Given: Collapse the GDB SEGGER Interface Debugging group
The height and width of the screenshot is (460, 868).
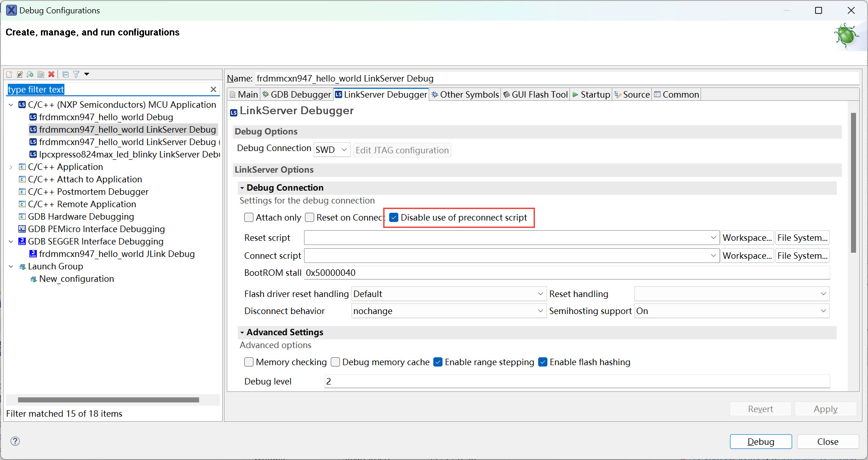Looking at the screenshot, I should pos(11,242).
